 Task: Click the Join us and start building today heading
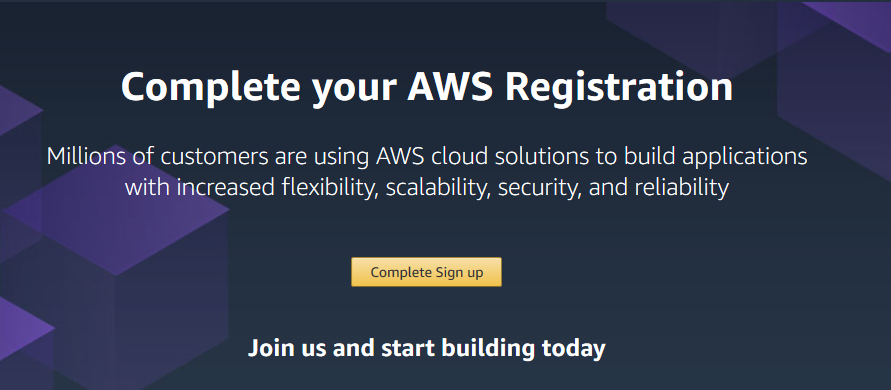(x=427, y=348)
